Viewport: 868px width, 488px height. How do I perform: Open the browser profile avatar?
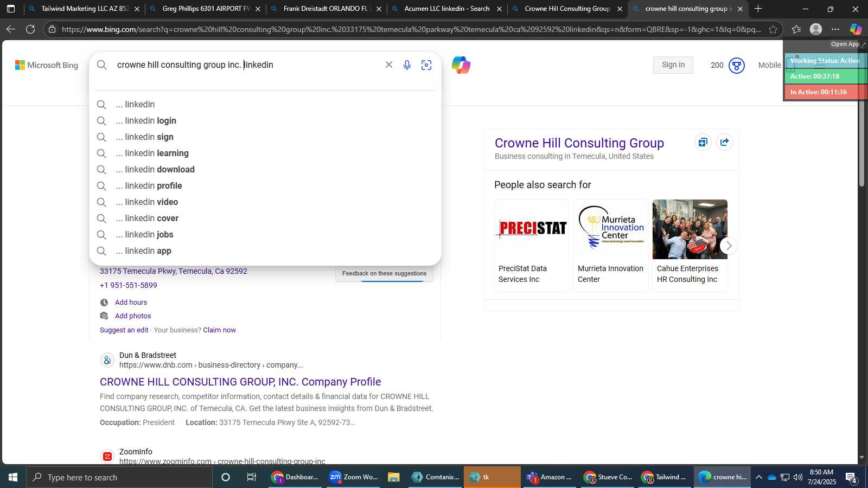816,29
